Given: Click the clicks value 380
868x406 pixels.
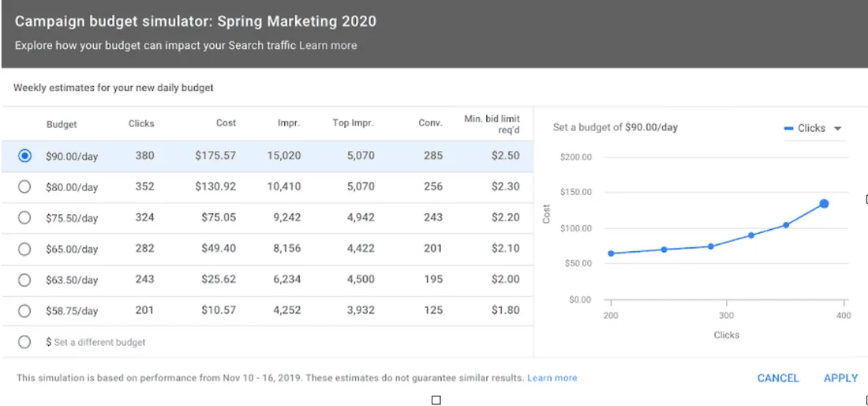Looking at the screenshot, I should tap(145, 156).
